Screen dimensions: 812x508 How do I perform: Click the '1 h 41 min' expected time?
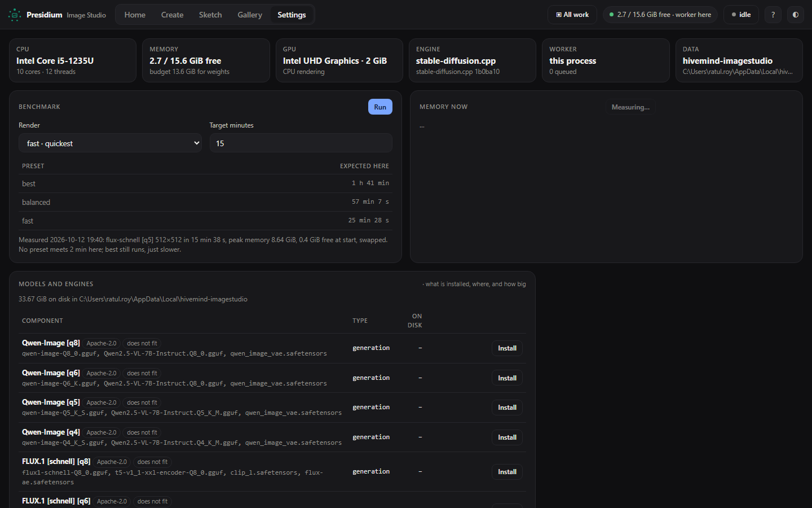pos(370,183)
